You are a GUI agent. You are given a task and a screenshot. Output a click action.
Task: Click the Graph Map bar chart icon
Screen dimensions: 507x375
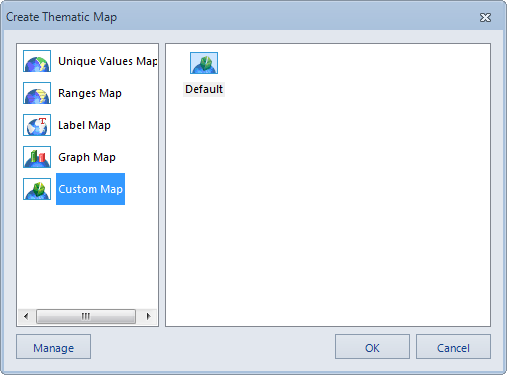click(x=37, y=157)
